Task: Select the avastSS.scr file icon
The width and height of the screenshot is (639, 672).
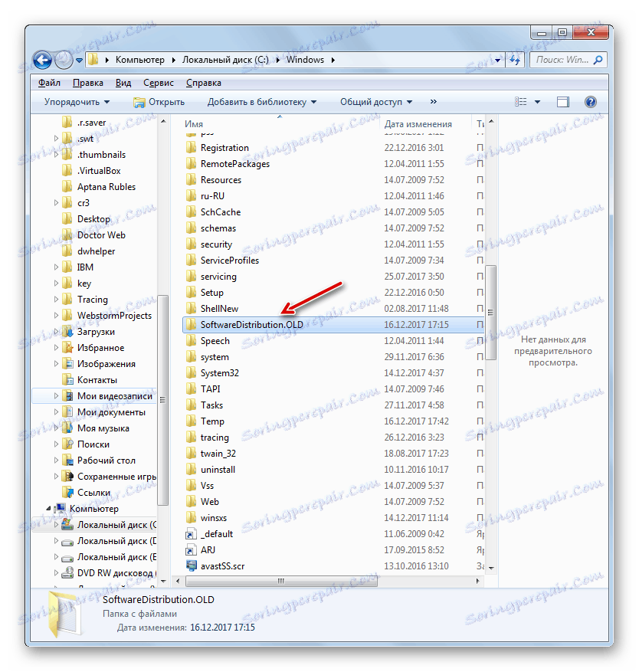Action: pos(191,566)
